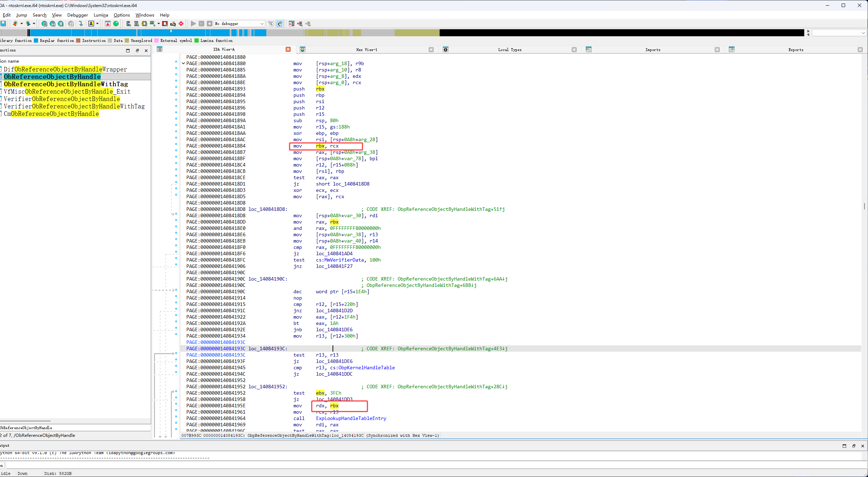This screenshot has width=868, height=477.
Task: Click the Local Types tab icon
Action: [446, 50]
